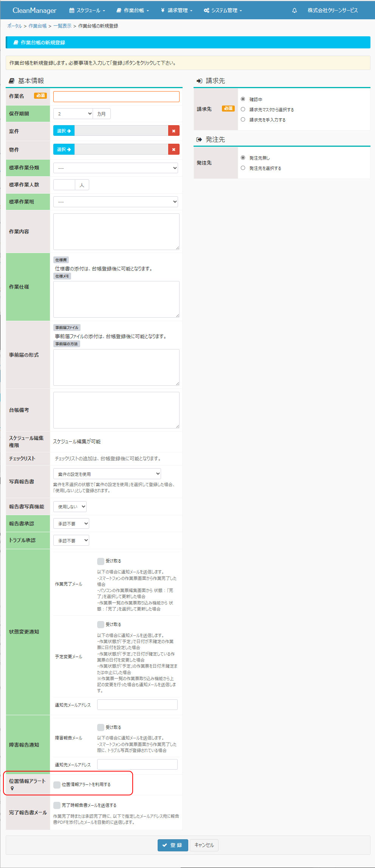Click the sign-in icon beside 請求先 heading

200,81
